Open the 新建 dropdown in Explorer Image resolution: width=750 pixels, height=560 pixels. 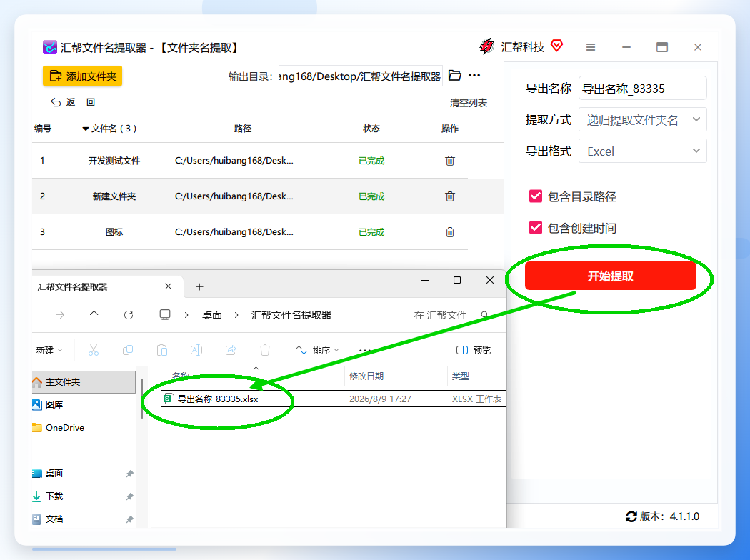(x=49, y=350)
